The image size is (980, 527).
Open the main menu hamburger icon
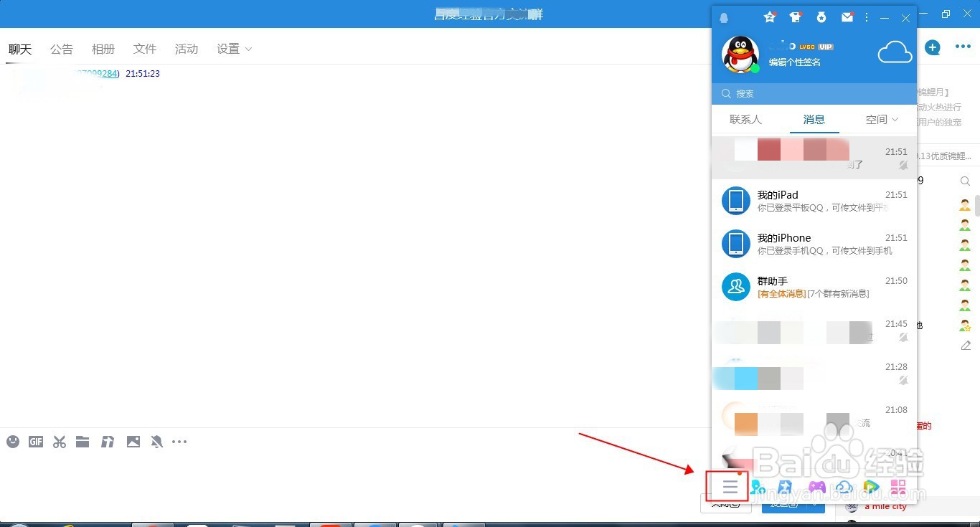pyautogui.click(x=730, y=487)
